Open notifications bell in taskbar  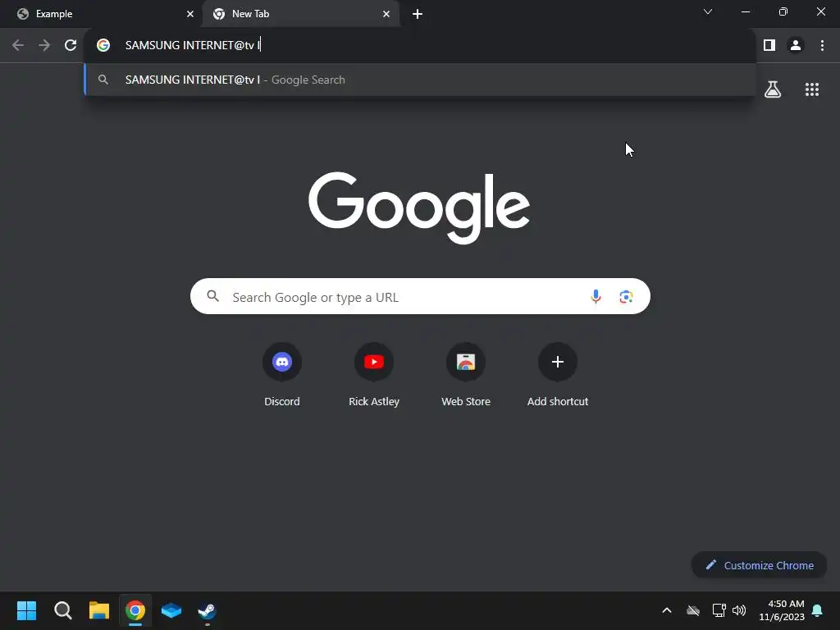pyautogui.click(x=817, y=610)
